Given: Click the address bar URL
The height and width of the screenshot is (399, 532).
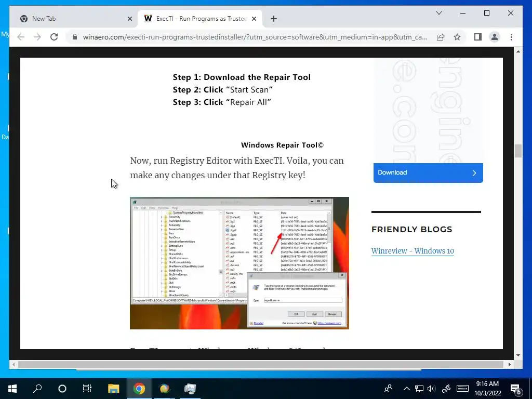Looking at the screenshot, I should click(x=255, y=37).
